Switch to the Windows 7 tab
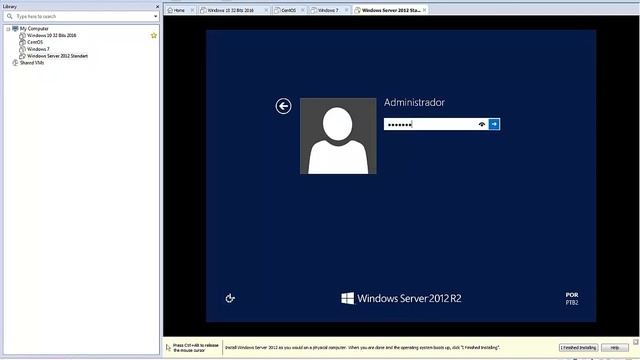640x360 pixels. coord(328,10)
